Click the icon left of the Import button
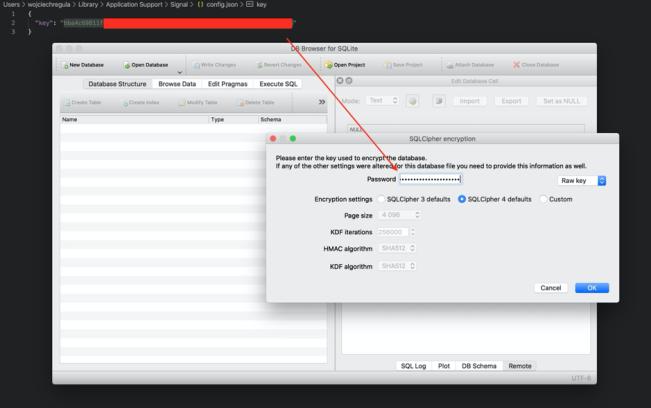The width and height of the screenshot is (651, 408). point(439,101)
